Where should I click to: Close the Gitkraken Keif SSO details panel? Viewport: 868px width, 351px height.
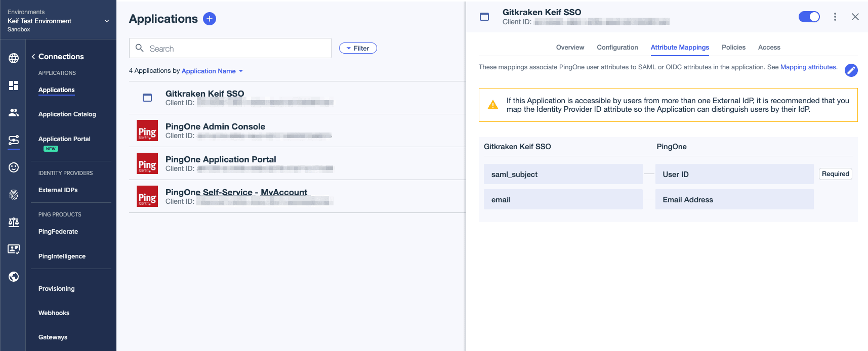click(x=855, y=17)
